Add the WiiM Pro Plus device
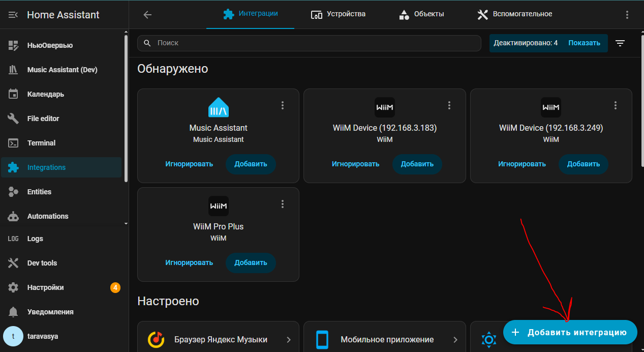The width and height of the screenshot is (644, 352). tap(251, 262)
